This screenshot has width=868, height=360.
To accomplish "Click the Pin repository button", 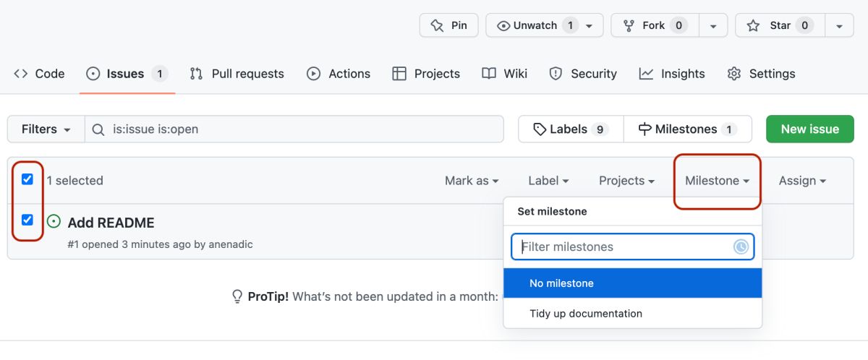I will point(448,25).
